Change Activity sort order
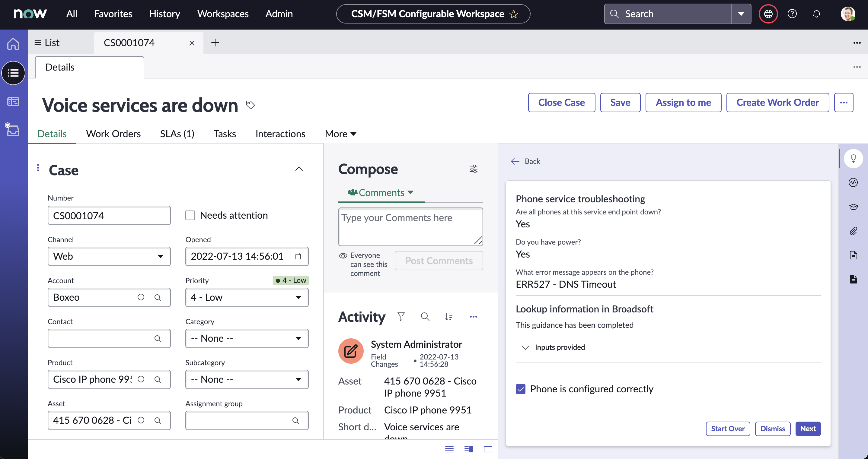The width and height of the screenshot is (868, 459). (x=449, y=317)
